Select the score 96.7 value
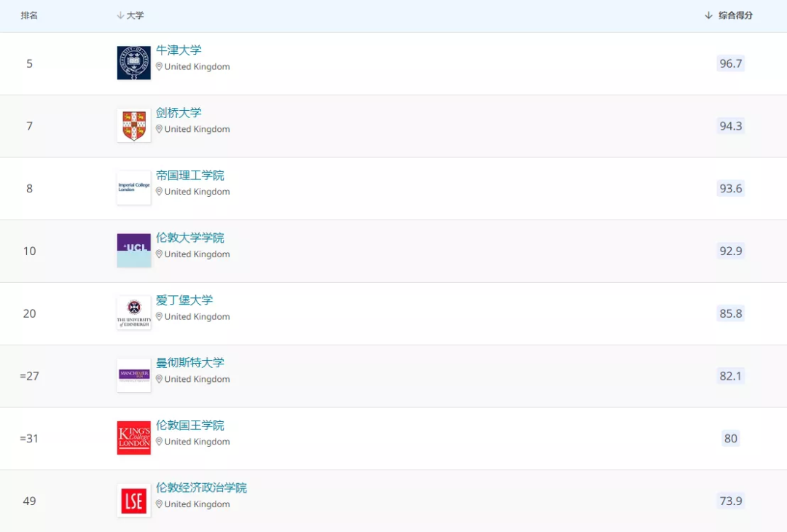Viewport: 787px width, 532px height. click(x=731, y=63)
